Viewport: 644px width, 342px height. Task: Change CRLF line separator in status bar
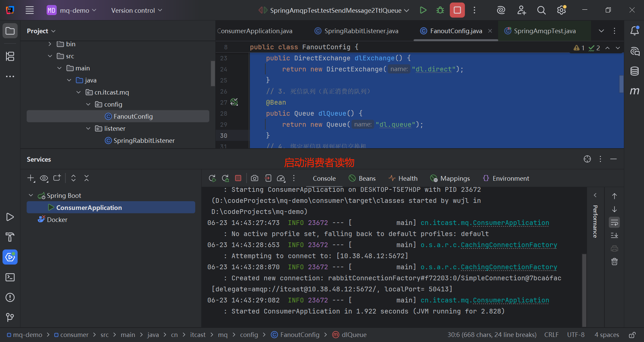pyautogui.click(x=551, y=335)
